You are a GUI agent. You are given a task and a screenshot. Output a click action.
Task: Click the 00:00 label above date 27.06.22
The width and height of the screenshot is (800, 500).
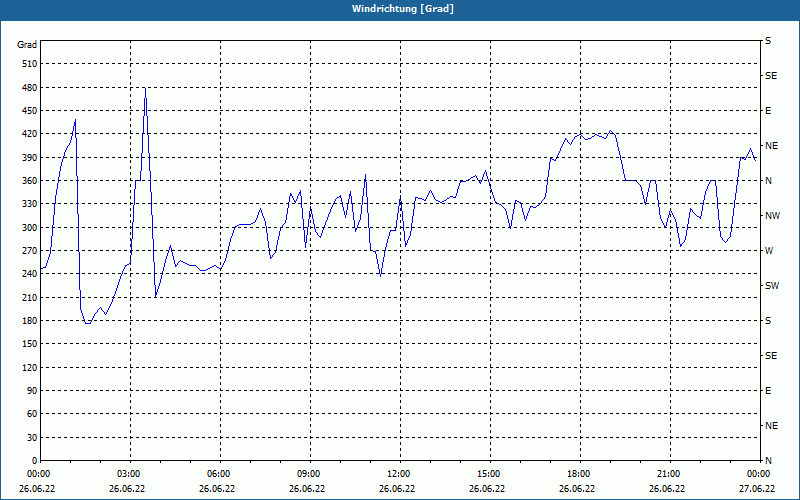coord(760,474)
